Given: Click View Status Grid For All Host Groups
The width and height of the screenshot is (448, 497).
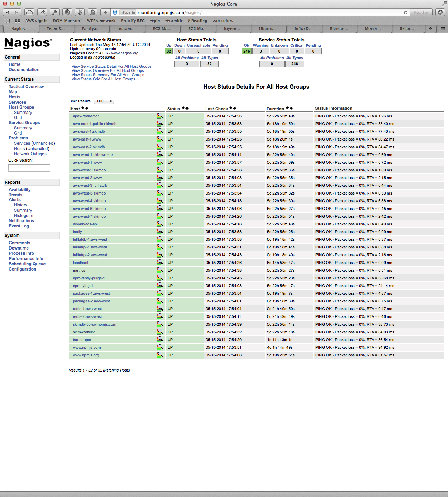Looking at the screenshot, I should (x=103, y=79).
